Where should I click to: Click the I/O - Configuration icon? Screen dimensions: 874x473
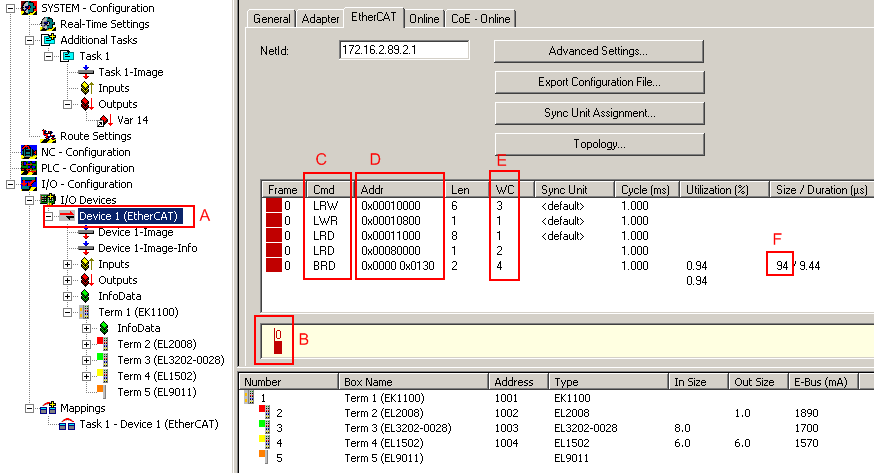29,184
